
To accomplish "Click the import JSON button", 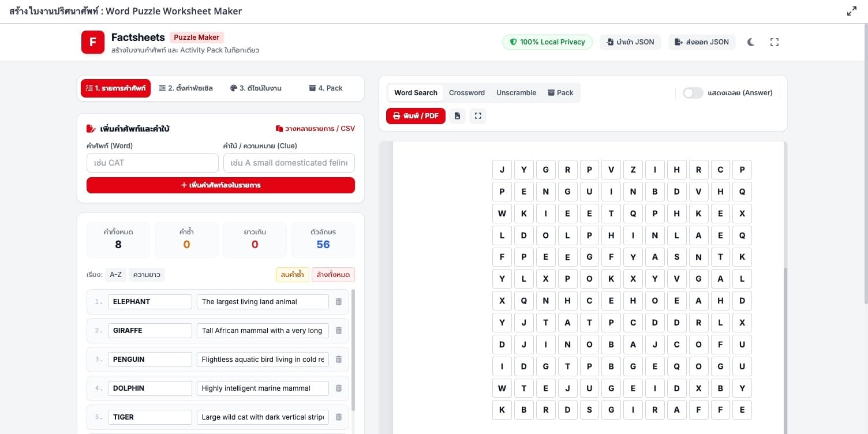I will [630, 42].
